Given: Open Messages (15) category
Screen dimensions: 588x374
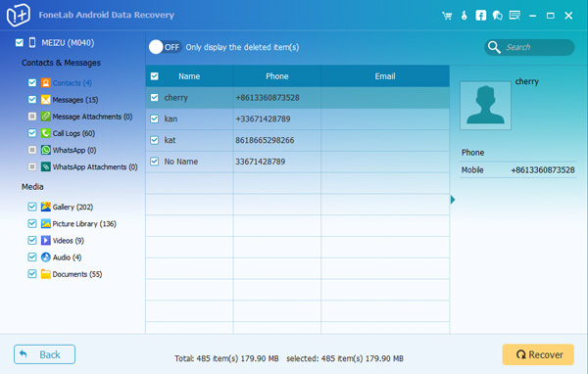Looking at the screenshot, I should point(75,100).
